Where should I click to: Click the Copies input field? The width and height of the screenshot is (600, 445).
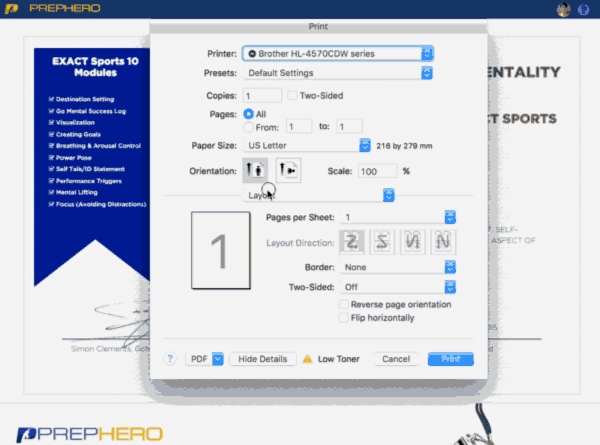[x=262, y=95]
